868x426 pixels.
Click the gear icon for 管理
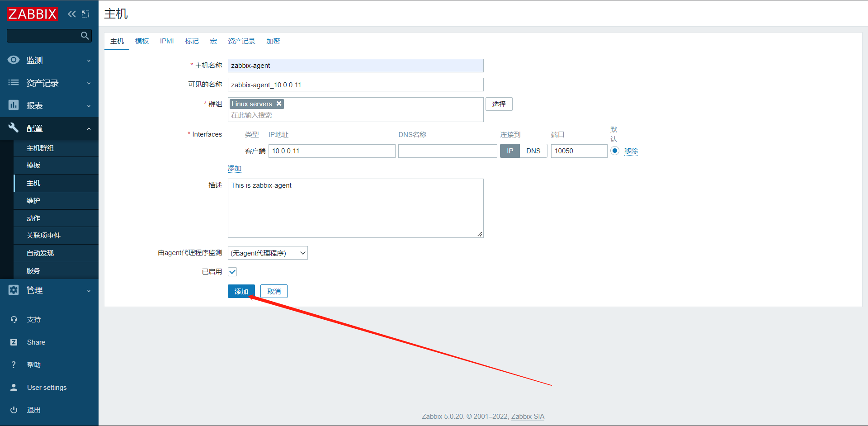pyautogui.click(x=14, y=290)
